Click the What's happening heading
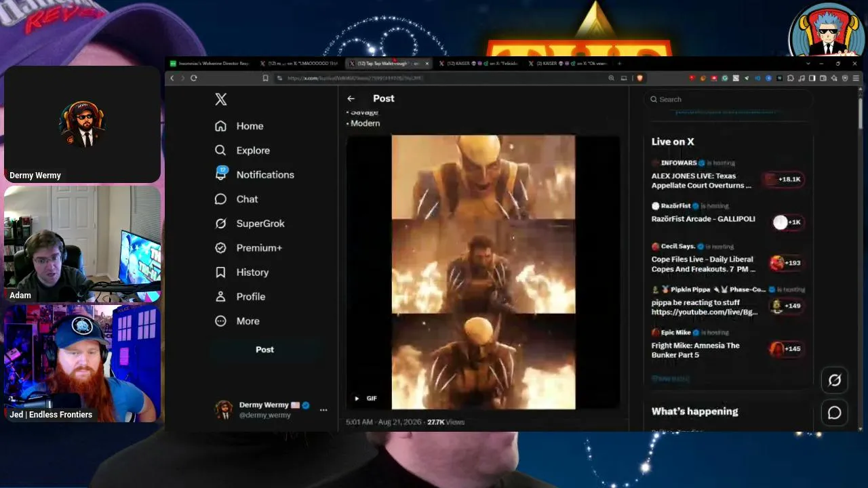Image resolution: width=868 pixels, height=488 pixels. click(695, 411)
